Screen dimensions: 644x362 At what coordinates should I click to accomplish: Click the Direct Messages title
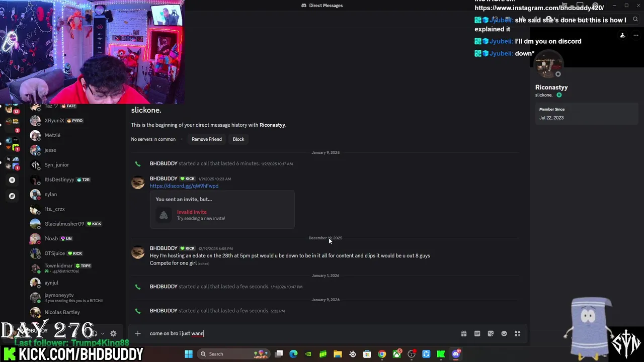pos(326,6)
